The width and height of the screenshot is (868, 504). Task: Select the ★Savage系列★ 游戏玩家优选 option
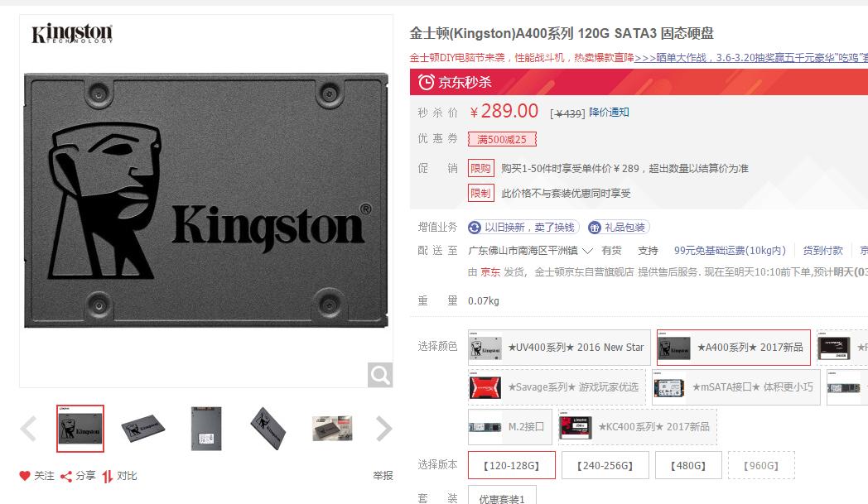click(x=557, y=387)
